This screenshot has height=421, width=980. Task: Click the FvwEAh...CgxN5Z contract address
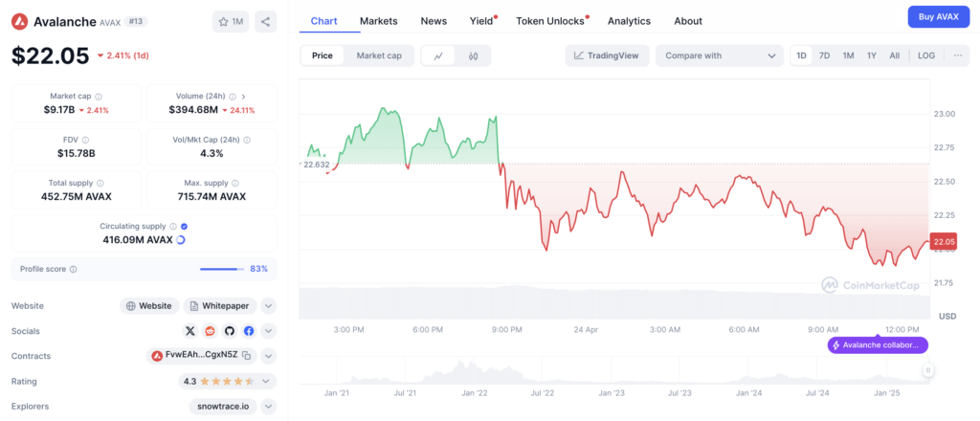[x=201, y=356]
